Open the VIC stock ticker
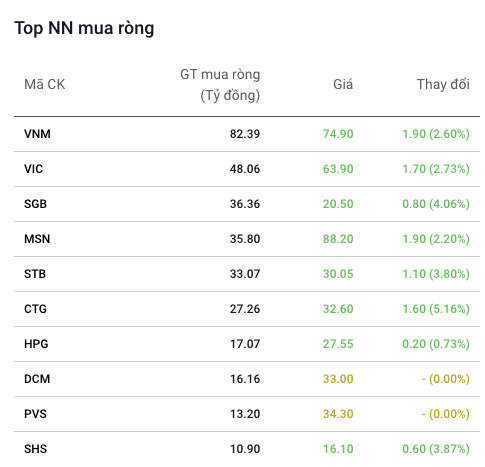 click(x=33, y=169)
